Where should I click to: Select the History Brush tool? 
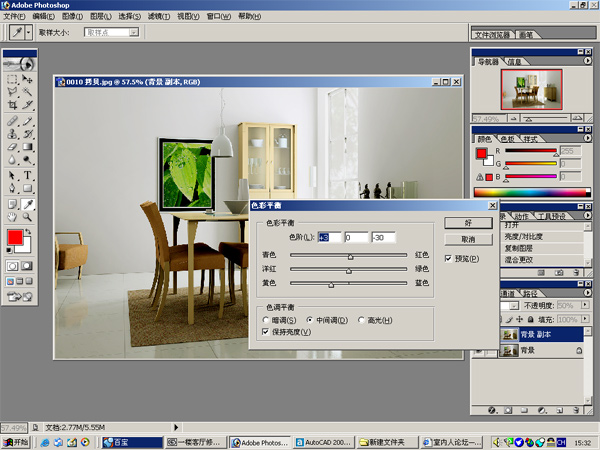coord(27,134)
